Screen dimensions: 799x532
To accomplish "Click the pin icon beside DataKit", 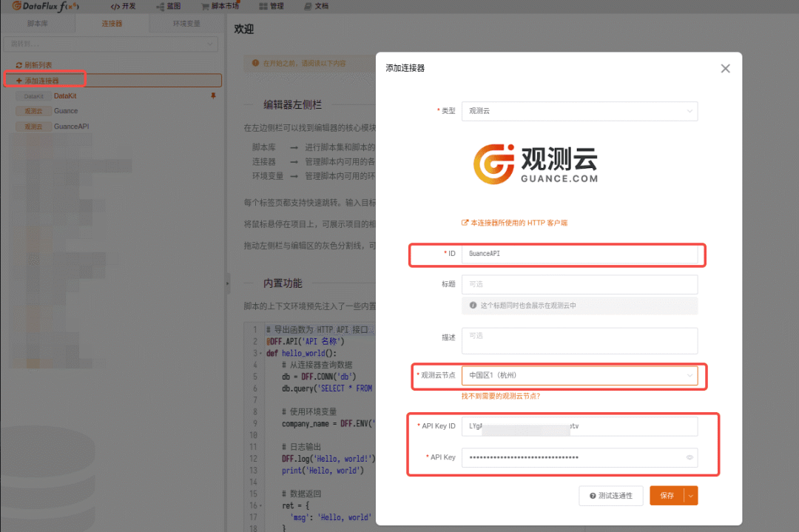I will 213,95.
